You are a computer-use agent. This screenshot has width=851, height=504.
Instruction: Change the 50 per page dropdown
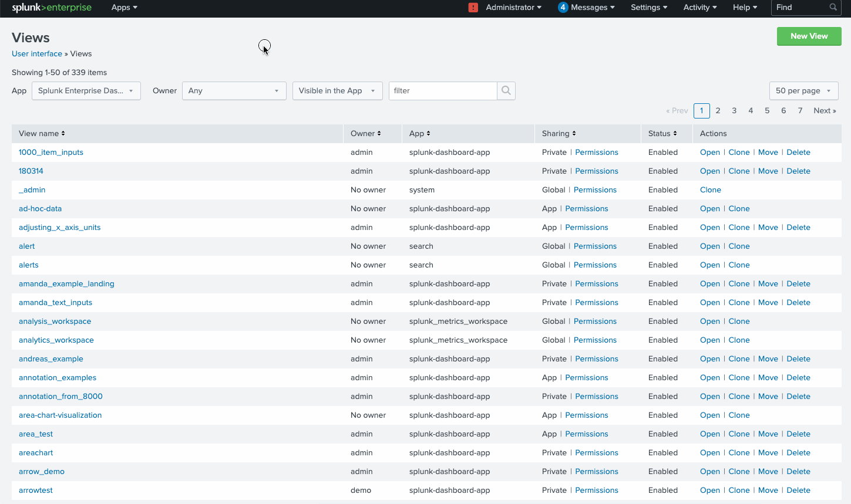[803, 91]
